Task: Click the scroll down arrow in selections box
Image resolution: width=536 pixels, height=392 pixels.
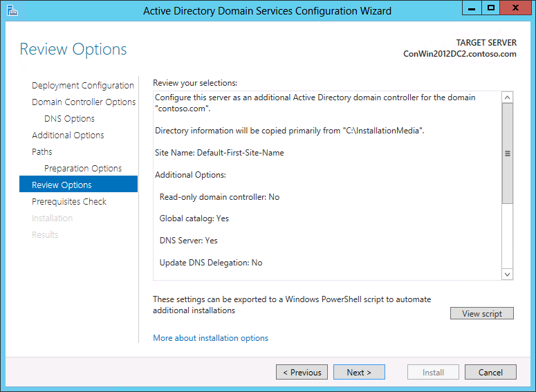Action: point(507,274)
